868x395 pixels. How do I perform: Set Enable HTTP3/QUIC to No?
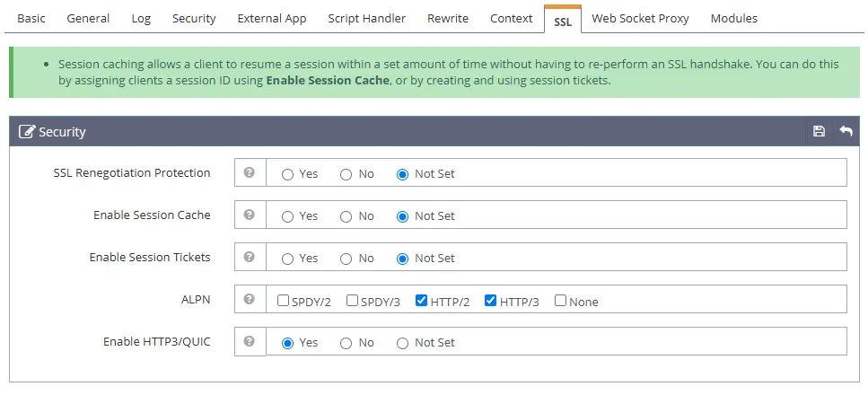pyautogui.click(x=346, y=344)
